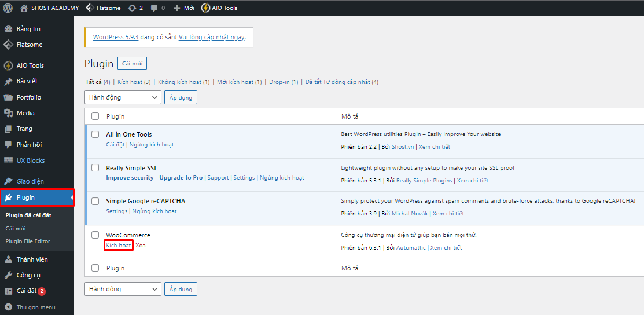Screen dimensions: 644x315
Task: Open the Mới menu in admin bar
Action: tap(184, 8)
